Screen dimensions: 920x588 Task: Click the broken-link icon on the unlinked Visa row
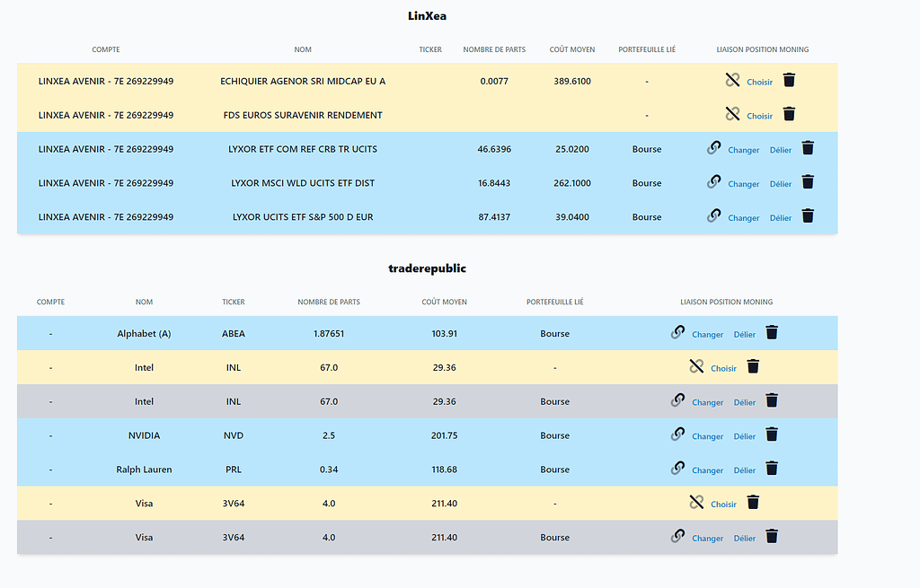[696, 503]
